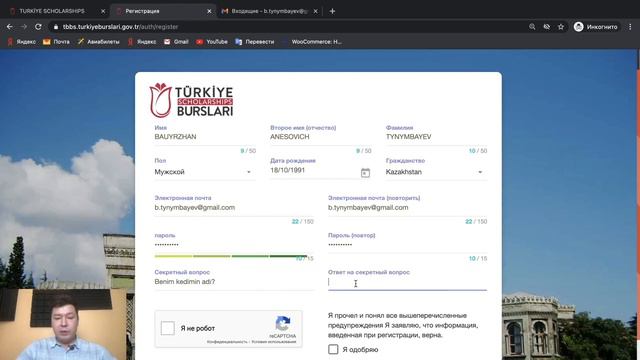
Task: Edit the Второе имя field ANESOVICH
Action: point(320,137)
